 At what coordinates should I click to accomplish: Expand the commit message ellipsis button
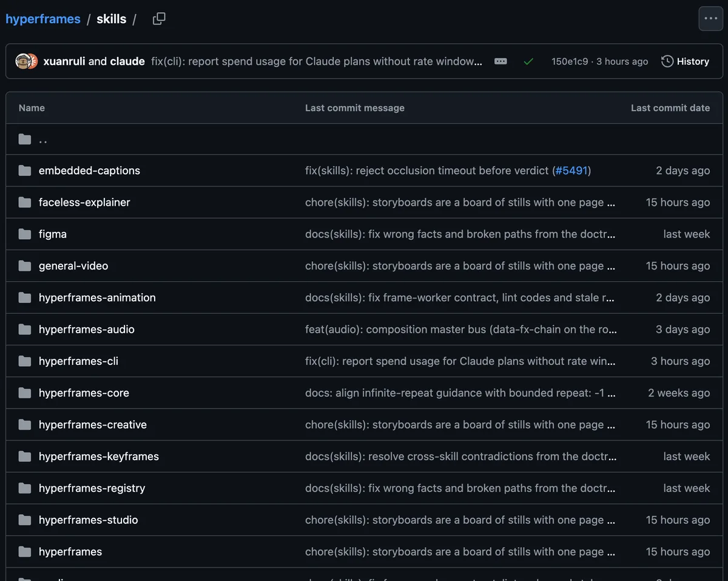(x=500, y=61)
